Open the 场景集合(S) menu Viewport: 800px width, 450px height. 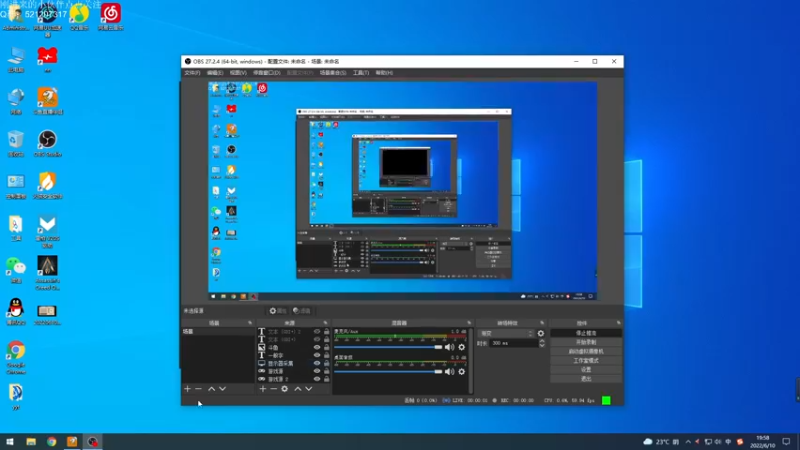(x=333, y=73)
